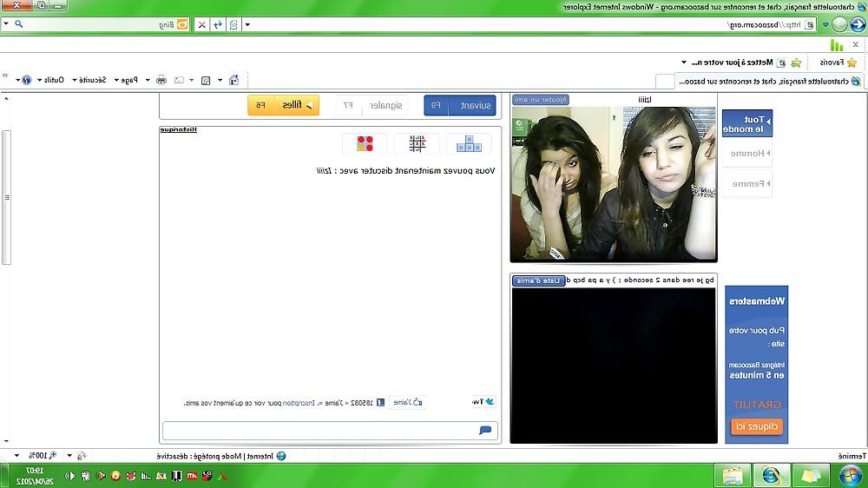The width and height of the screenshot is (868, 488).
Task: Open the recent pages dropdown near back button
Action: (x=825, y=25)
